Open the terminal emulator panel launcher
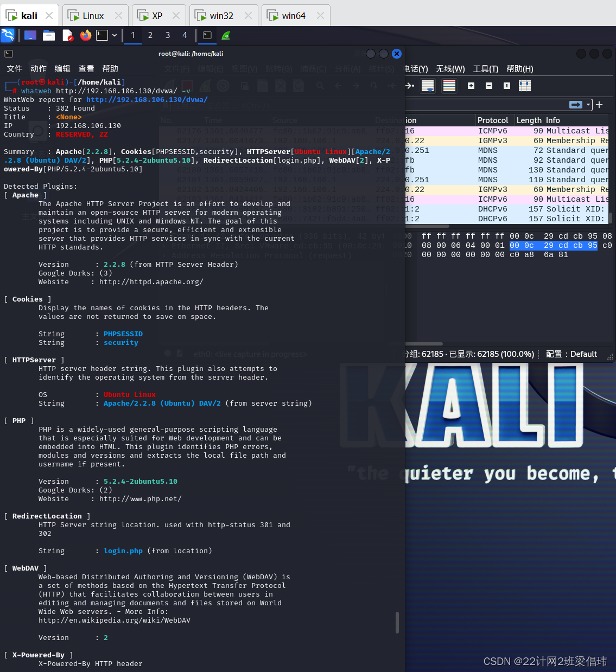The width and height of the screenshot is (616, 672). click(x=102, y=35)
